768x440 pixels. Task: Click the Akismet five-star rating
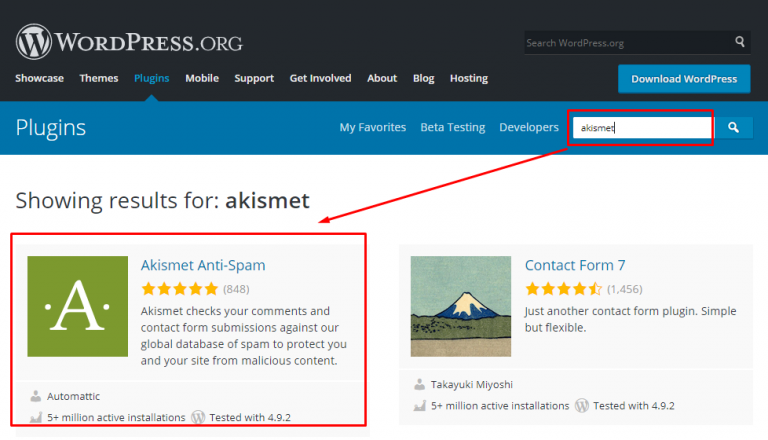click(x=179, y=289)
